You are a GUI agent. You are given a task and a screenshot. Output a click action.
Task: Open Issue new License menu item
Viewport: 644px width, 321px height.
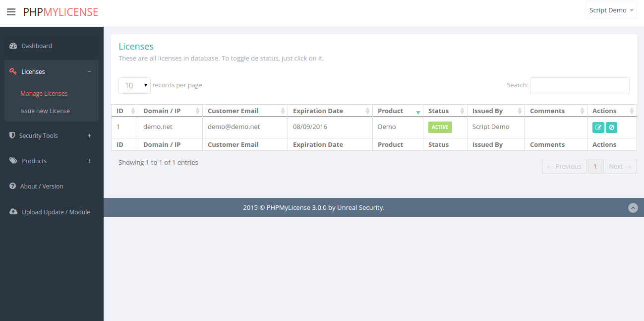coord(45,111)
